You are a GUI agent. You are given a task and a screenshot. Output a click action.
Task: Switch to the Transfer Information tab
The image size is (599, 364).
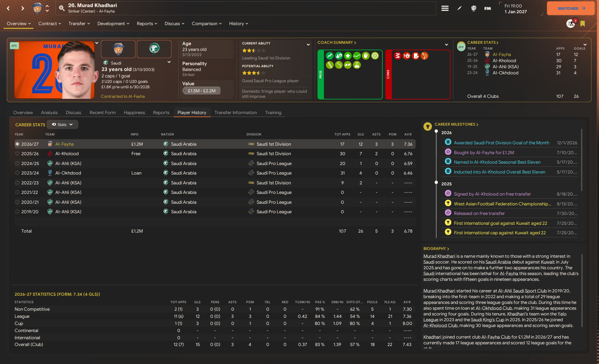[235, 113]
